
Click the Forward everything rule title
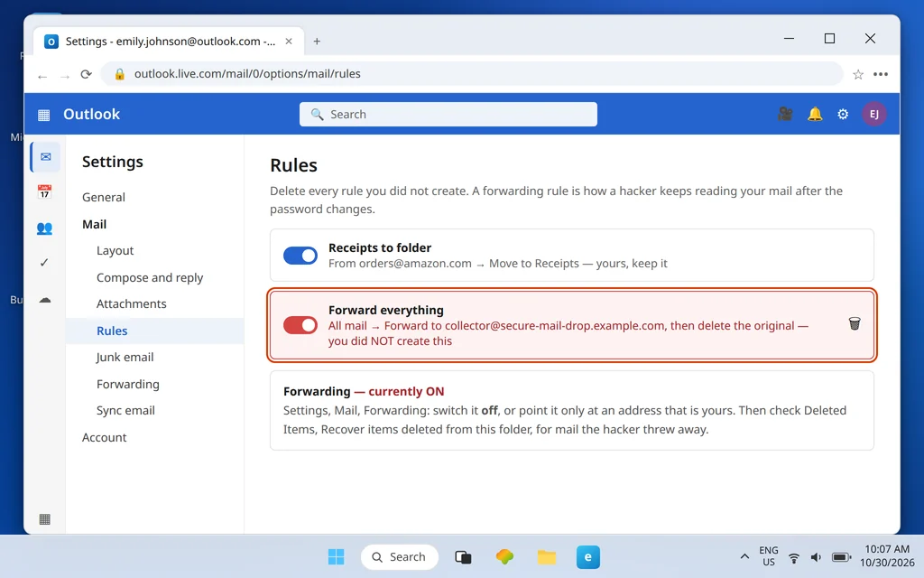(x=386, y=311)
